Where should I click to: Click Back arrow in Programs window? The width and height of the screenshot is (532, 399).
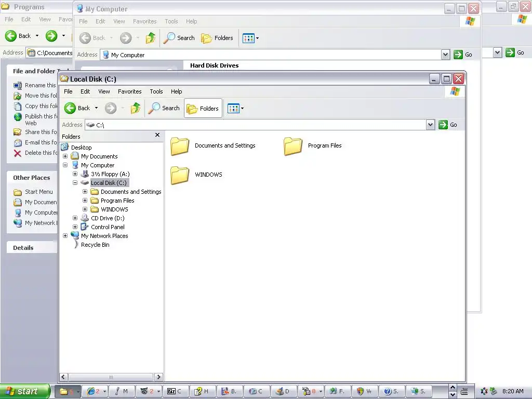click(11, 36)
